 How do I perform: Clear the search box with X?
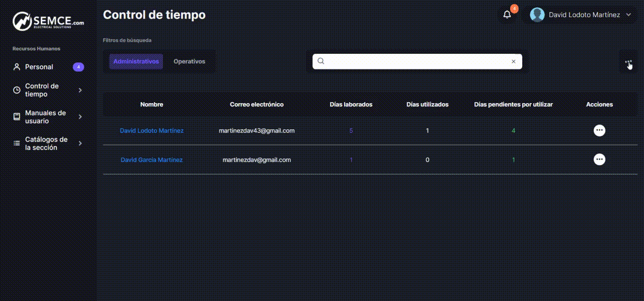click(x=513, y=61)
